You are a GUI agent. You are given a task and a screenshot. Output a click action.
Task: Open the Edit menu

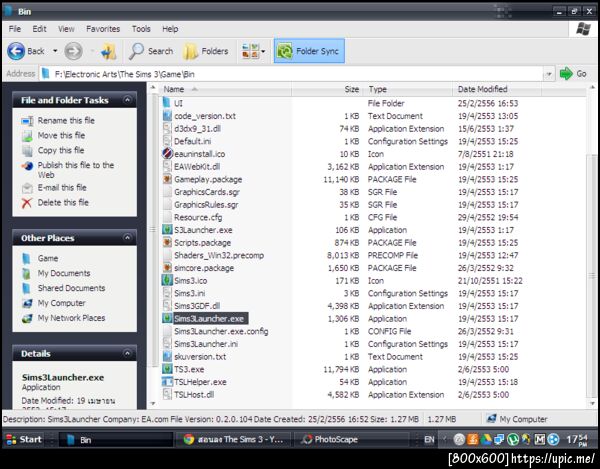click(39, 29)
